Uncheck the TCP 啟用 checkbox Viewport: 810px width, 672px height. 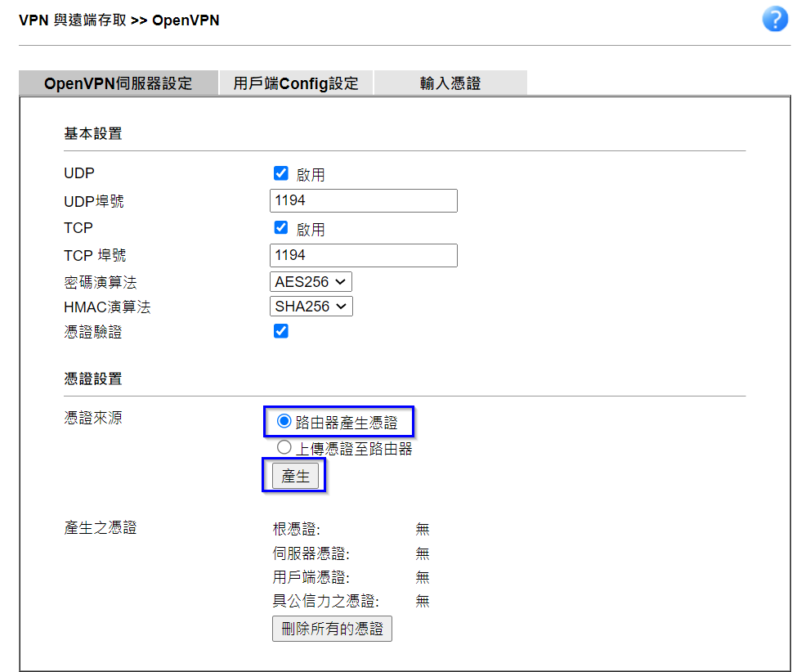click(x=281, y=228)
